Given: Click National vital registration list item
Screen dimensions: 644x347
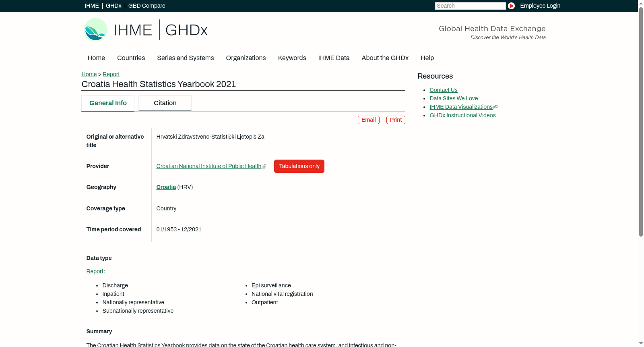Looking at the screenshot, I should (x=282, y=294).
